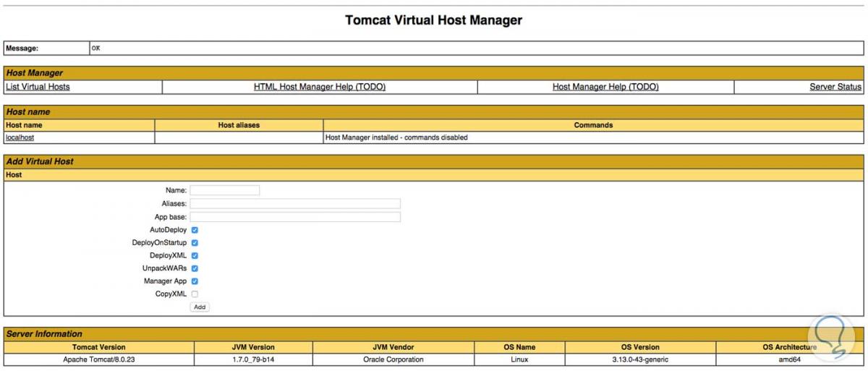
Task: Click the OS Name column header
Action: point(519,347)
